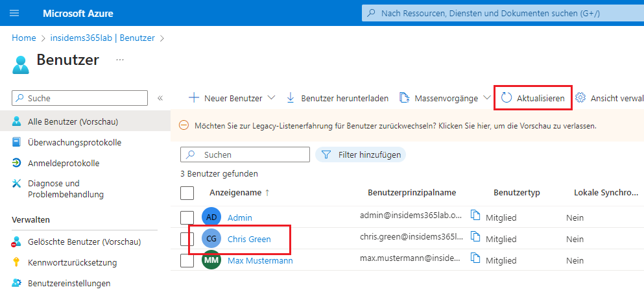Expand the Massenvorgänge dropdown arrow
The height and width of the screenshot is (296, 644).
click(x=488, y=98)
